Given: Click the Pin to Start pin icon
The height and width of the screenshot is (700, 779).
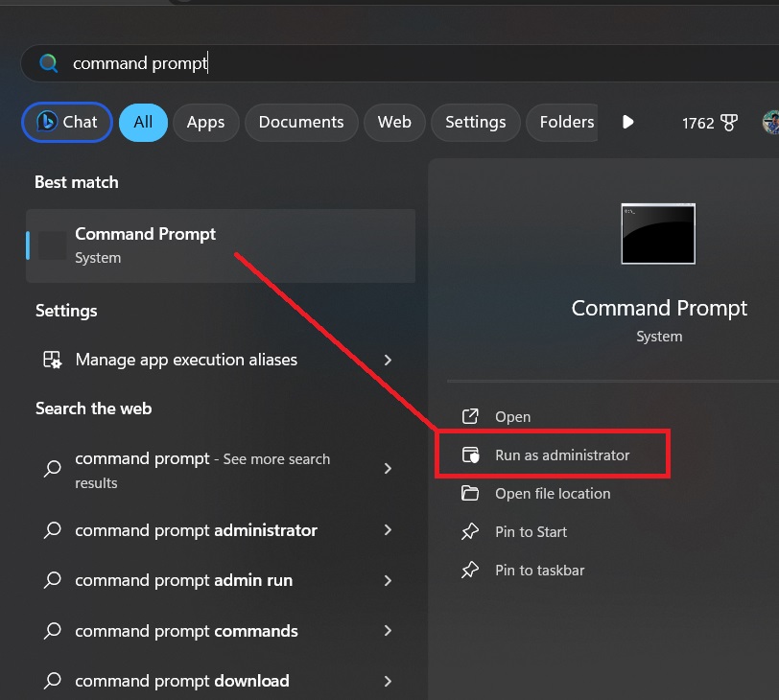Looking at the screenshot, I should 470,532.
